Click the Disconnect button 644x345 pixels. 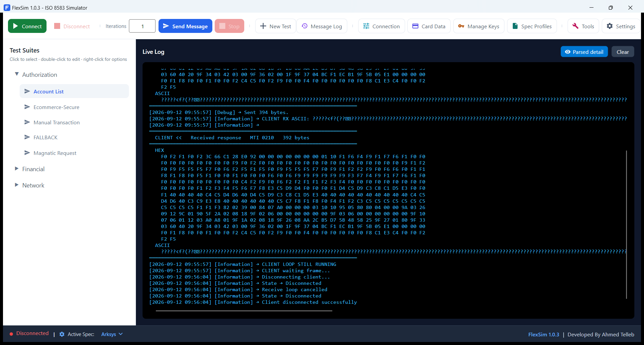pos(72,26)
